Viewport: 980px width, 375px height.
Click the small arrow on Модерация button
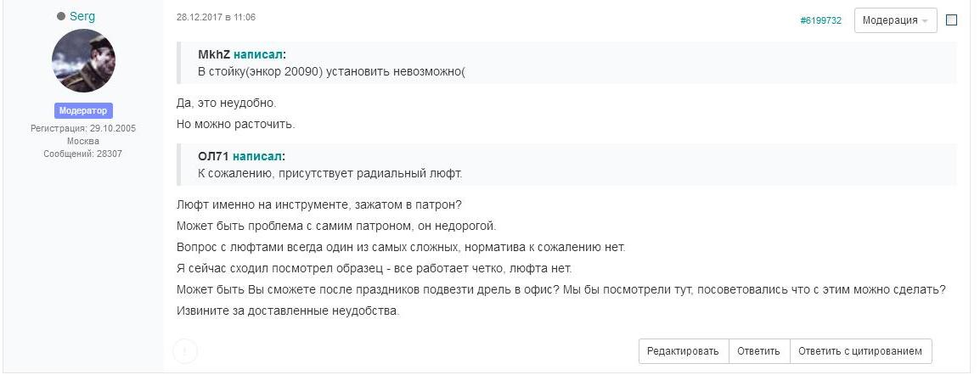click(x=924, y=21)
